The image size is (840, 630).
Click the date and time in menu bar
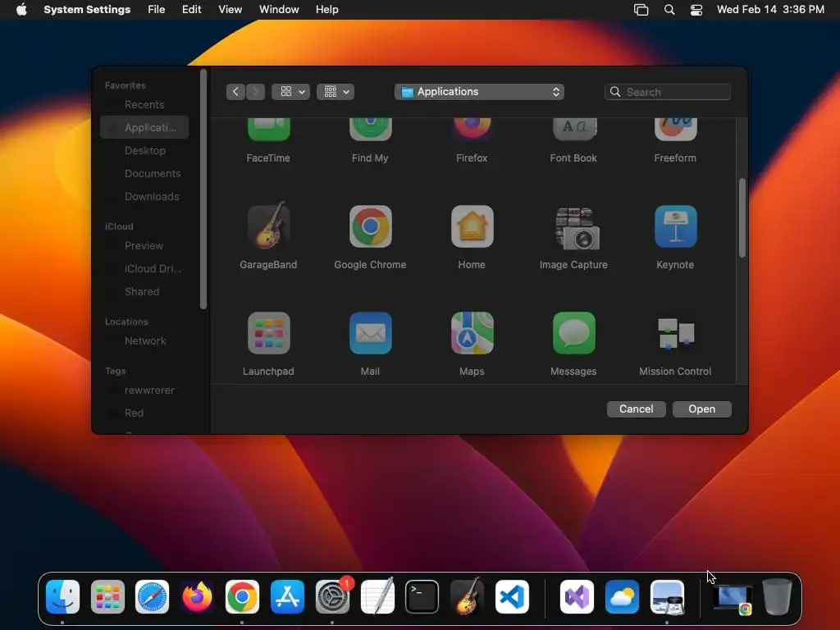point(770,10)
